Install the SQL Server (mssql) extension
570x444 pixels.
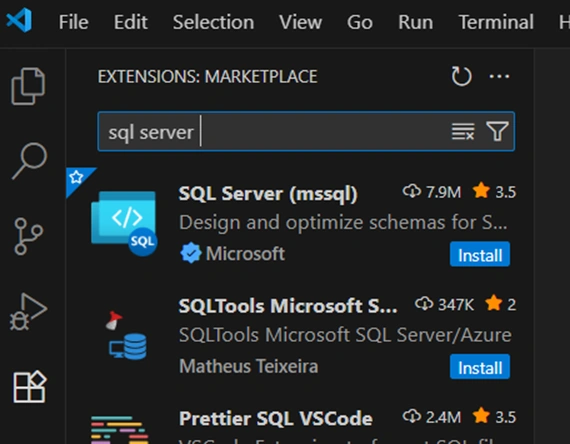click(480, 254)
